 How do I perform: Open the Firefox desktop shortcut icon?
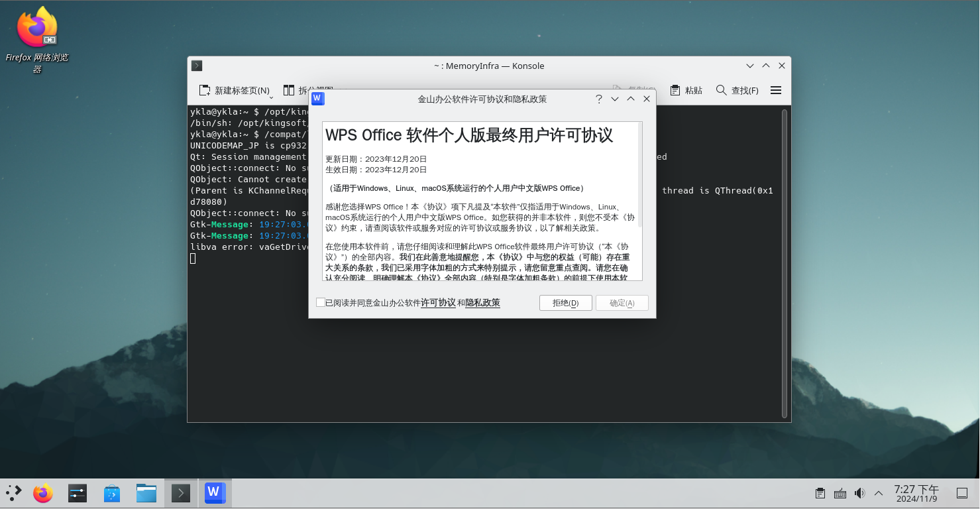pos(37,27)
